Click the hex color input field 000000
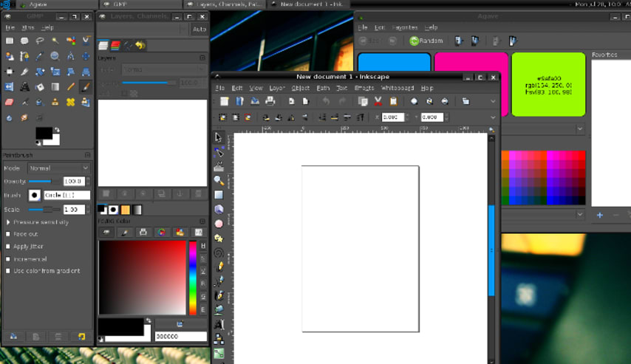 [x=180, y=337]
